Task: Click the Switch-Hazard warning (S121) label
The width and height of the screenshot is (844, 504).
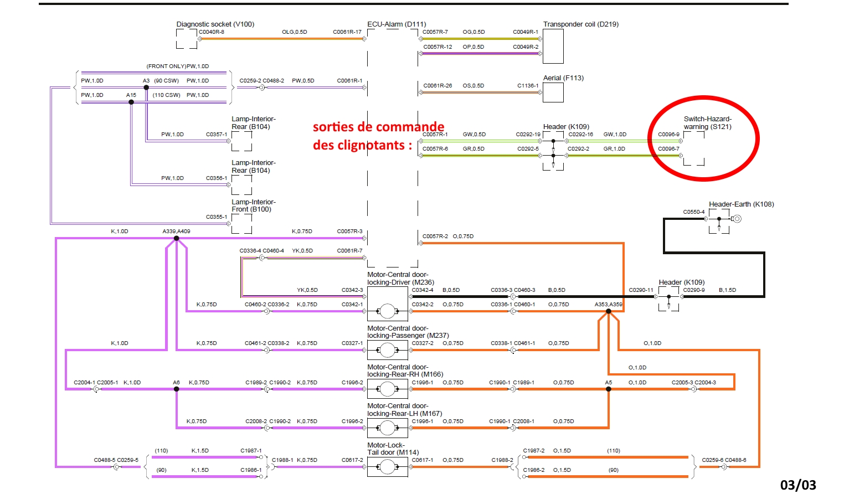Action: [707, 123]
